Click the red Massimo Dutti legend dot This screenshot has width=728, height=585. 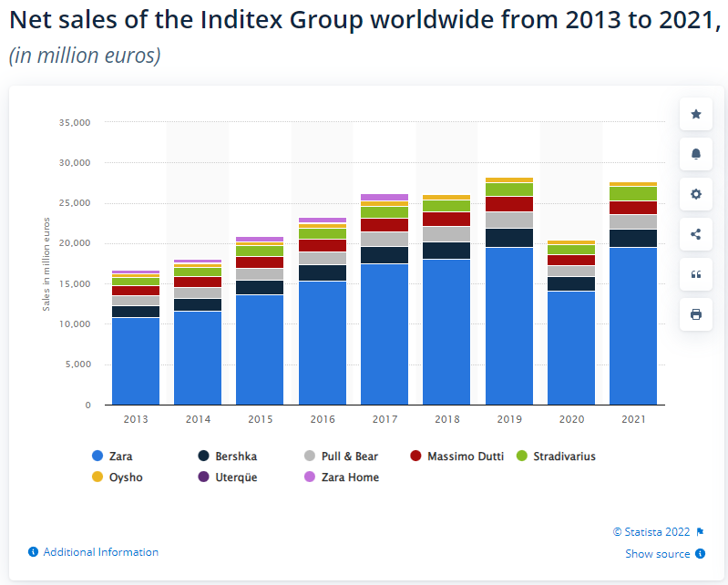416,456
